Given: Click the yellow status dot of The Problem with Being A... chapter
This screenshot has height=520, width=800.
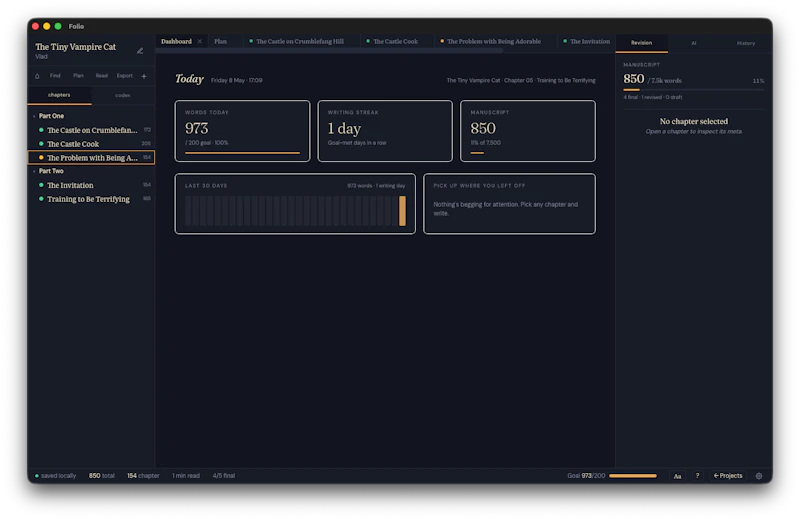Looking at the screenshot, I should (41, 158).
